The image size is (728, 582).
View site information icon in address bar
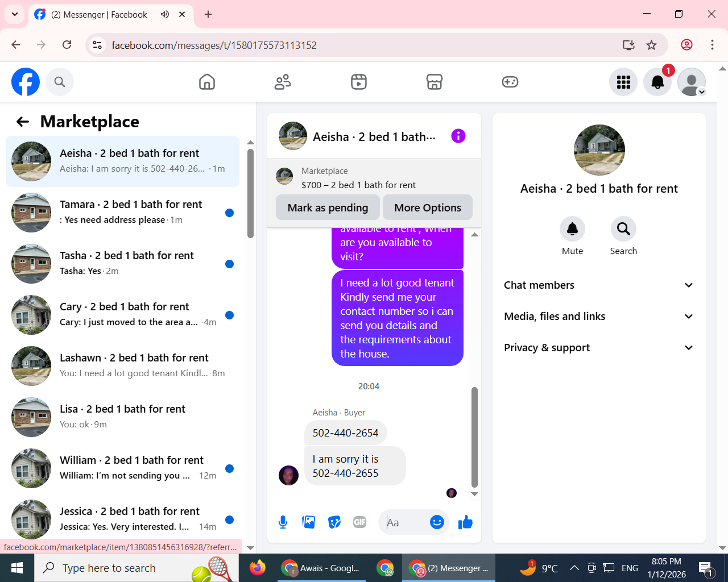(97, 45)
